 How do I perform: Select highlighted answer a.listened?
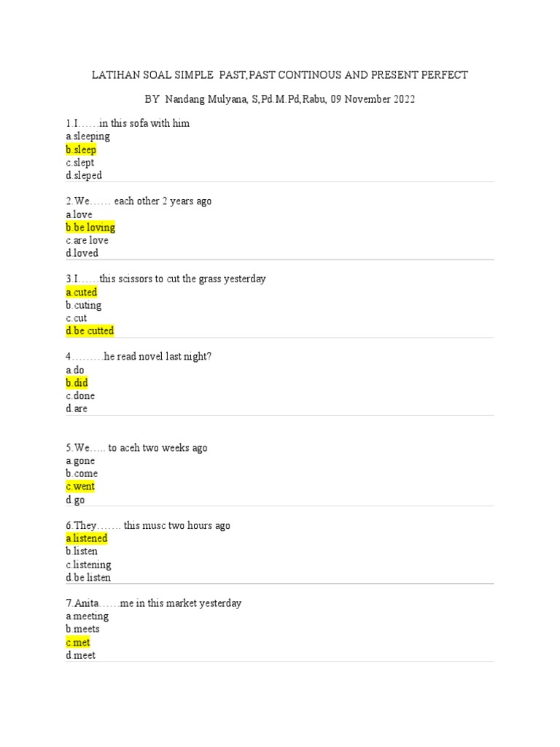click(87, 538)
